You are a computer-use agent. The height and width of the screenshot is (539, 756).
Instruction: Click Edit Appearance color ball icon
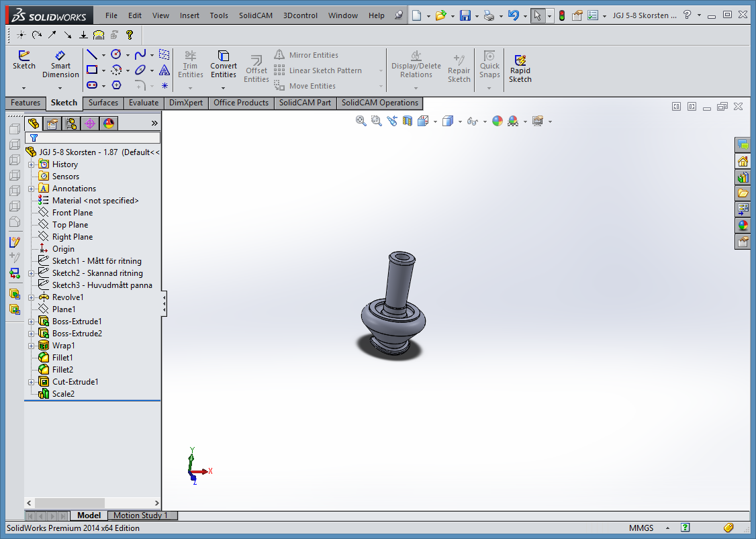pos(498,121)
